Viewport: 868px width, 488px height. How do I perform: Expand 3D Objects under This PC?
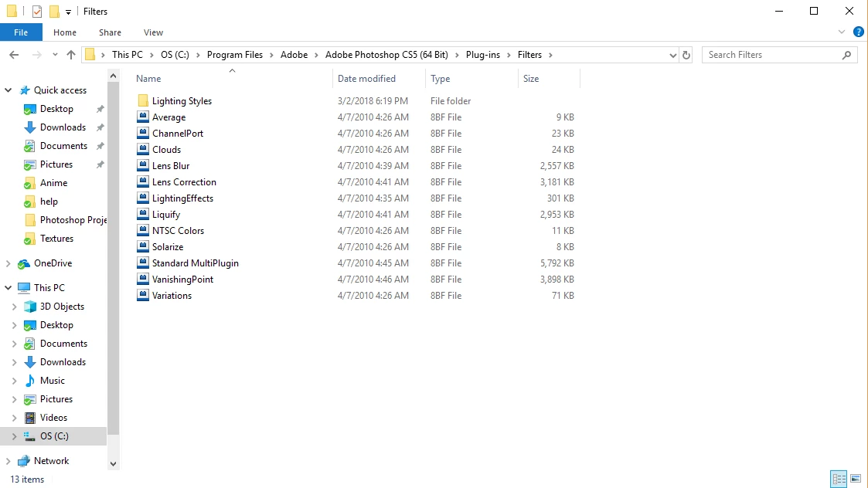pyautogui.click(x=15, y=307)
